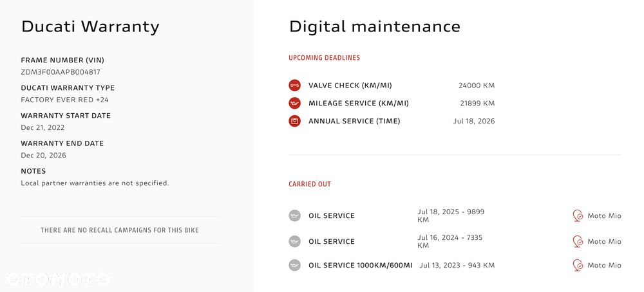The image size is (644, 292).
Task: Click the Digital maintenance title
Action: pos(375,26)
